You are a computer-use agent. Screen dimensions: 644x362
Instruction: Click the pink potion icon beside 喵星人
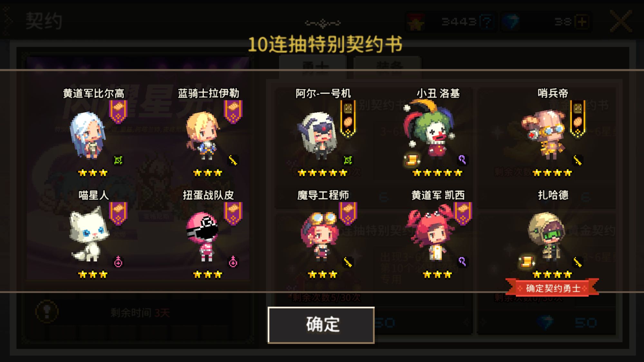point(118,262)
